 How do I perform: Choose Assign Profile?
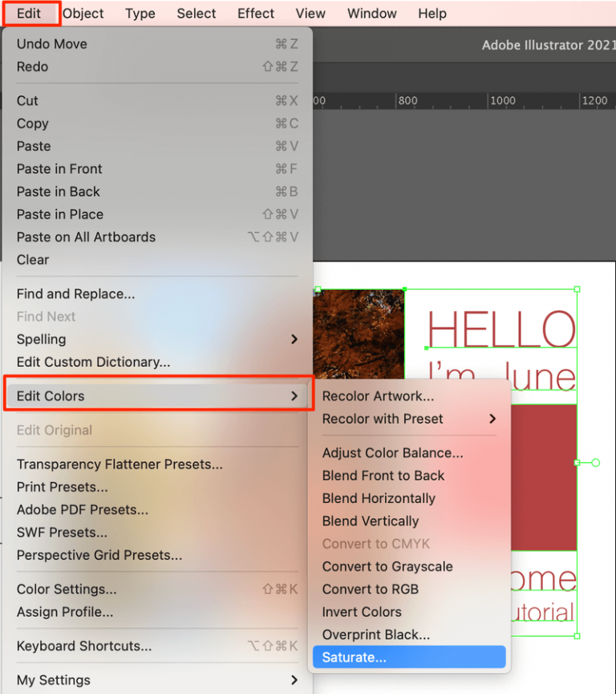point(157,611)
